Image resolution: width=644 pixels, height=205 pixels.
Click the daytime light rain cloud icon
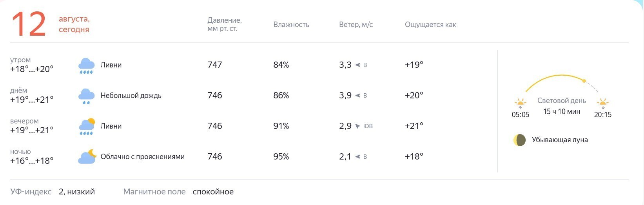86,96
